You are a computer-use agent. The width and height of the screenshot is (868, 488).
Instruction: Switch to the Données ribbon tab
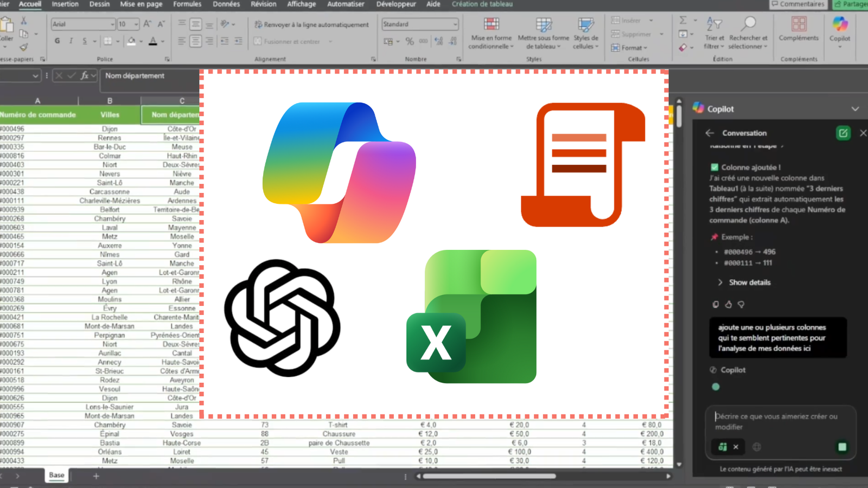pyautogui.click(x=226, y=4)
